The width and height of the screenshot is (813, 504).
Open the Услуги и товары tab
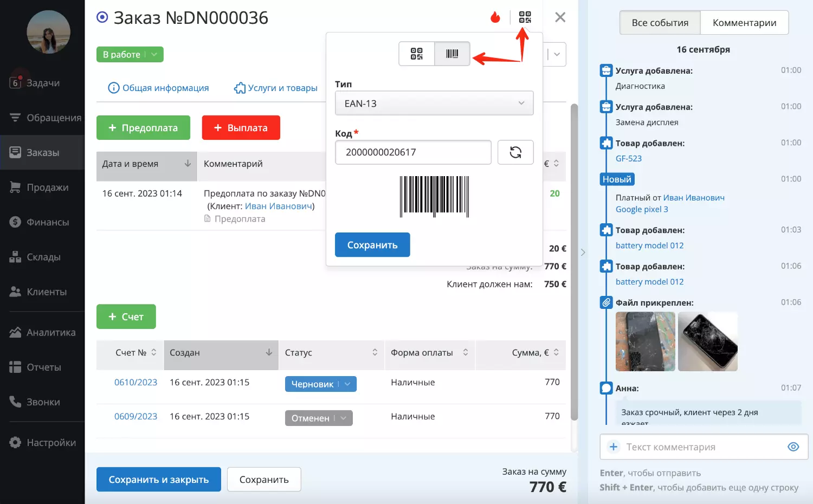(x=276, y=88)
